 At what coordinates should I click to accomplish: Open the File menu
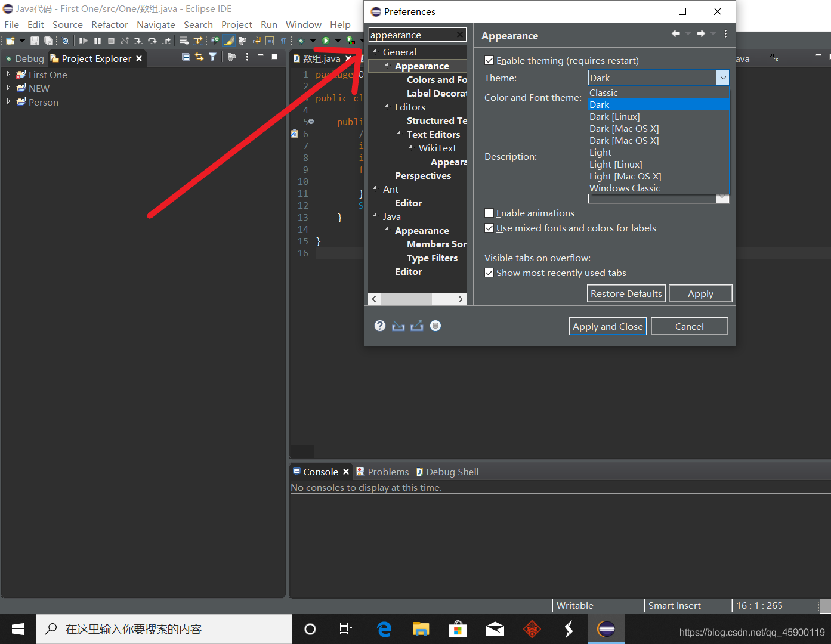[x=11, y=24]
